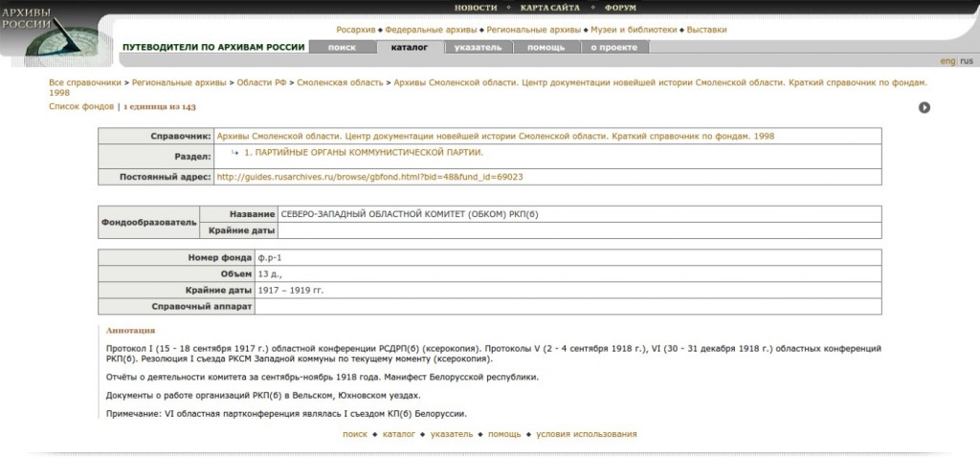Go to the Форум link

click(x=620, y=8)
